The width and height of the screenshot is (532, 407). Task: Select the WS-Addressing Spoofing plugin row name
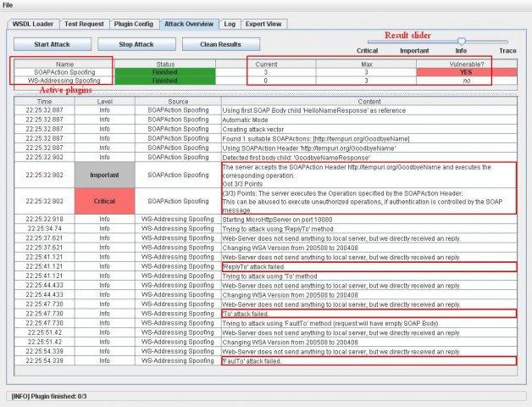pos(64,81)
